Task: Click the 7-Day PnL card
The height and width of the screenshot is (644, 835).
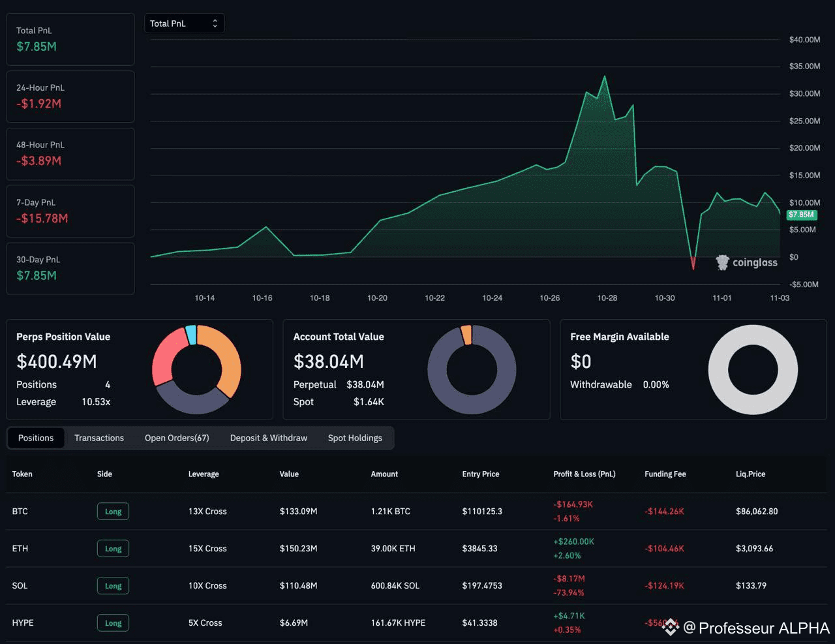Action: 70,211
